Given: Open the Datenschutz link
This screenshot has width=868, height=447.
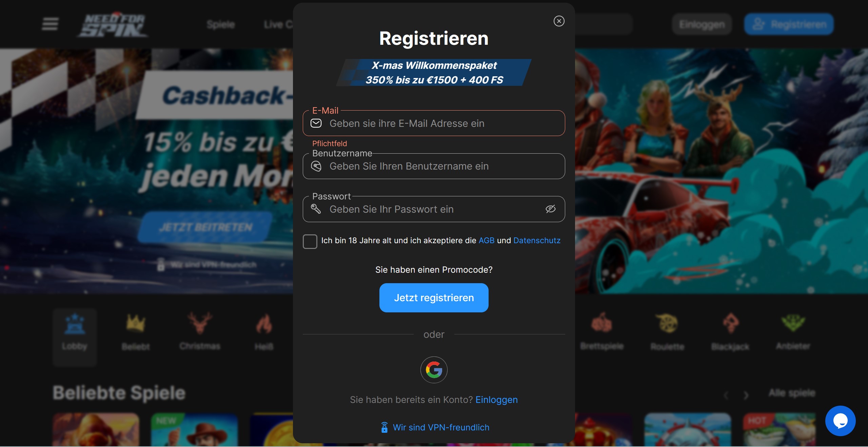Looking at the screenshot, I should [537, 240].
